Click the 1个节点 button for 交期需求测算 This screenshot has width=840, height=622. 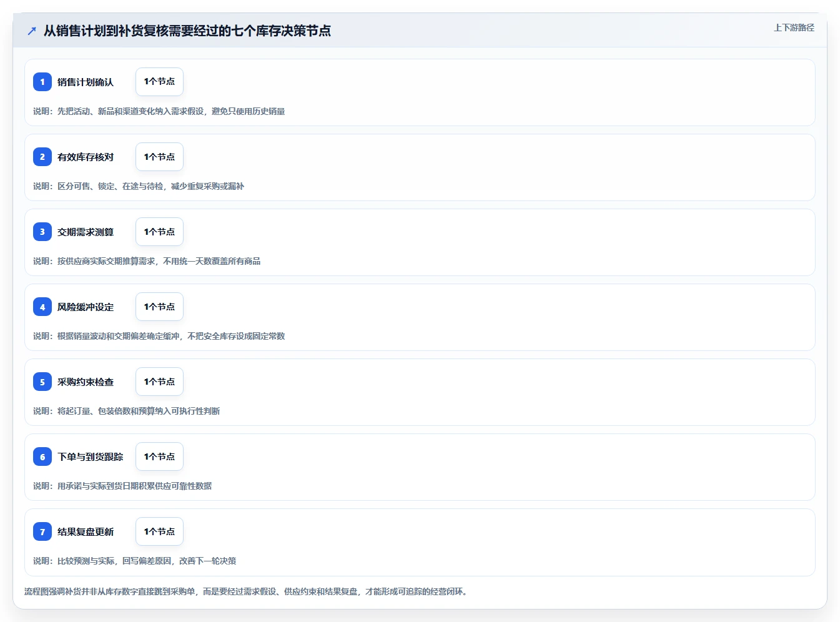(159, 232)
